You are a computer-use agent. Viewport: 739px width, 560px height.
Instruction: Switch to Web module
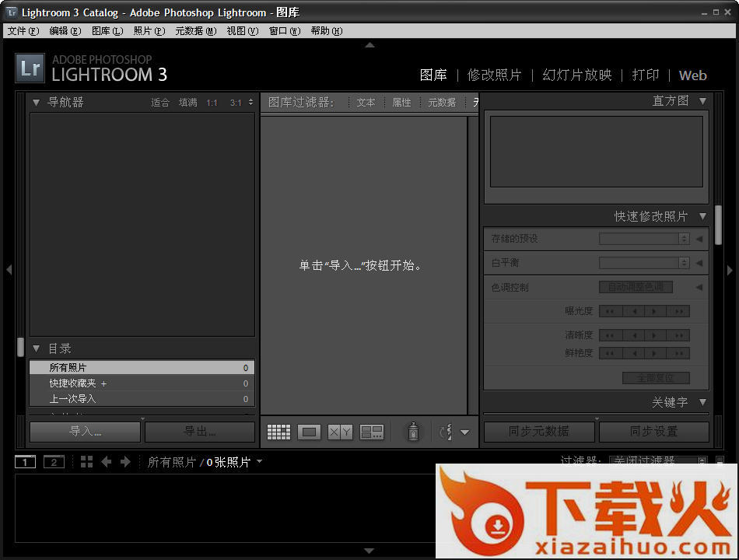[x=693, y=75]
